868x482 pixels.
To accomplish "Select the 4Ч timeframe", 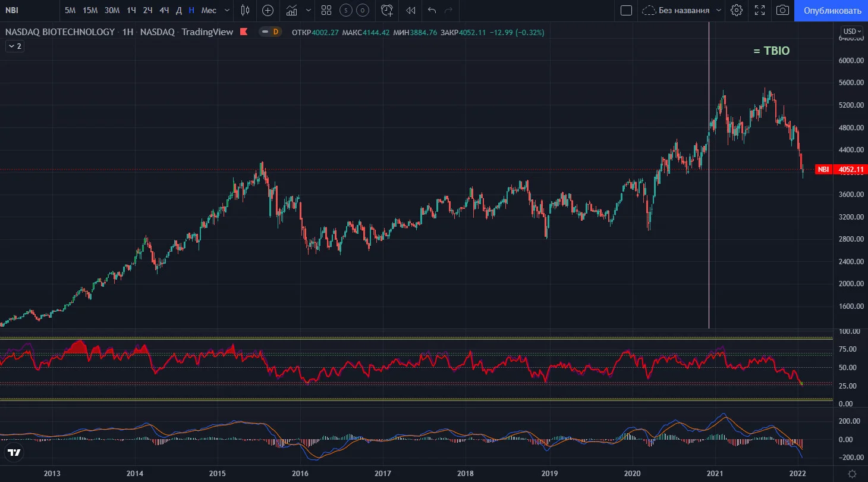I will (164, 10).
